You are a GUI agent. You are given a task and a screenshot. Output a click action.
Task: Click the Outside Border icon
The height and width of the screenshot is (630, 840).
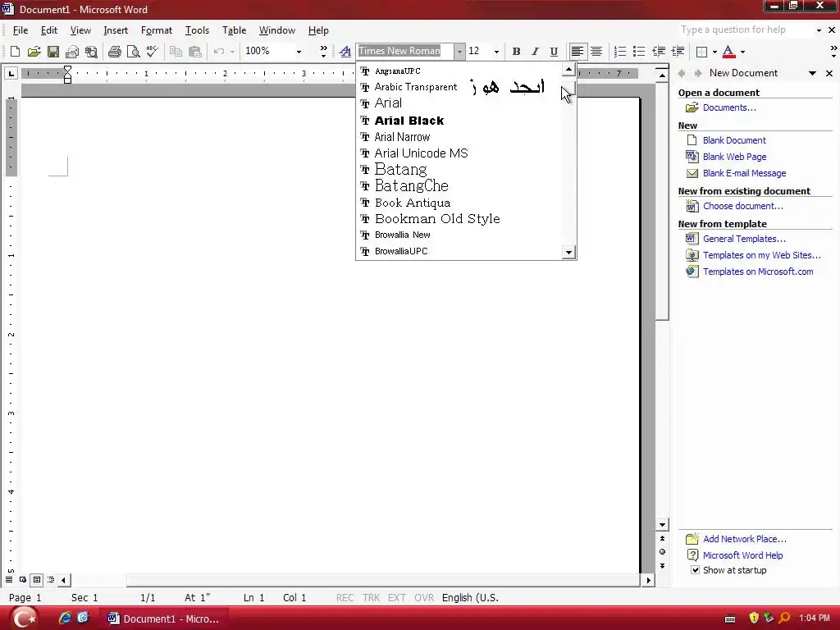[x=701, y=52]
